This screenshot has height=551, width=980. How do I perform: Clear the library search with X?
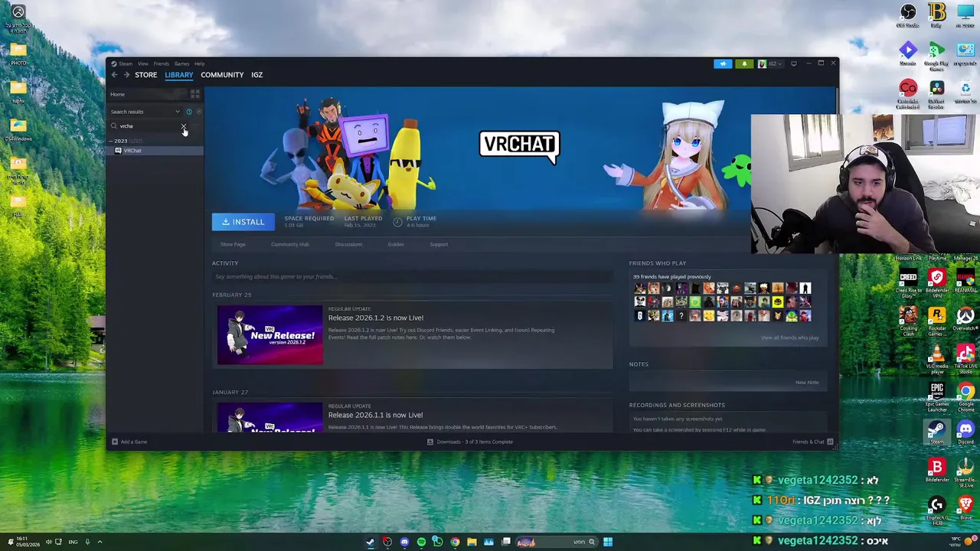[x=184, y=126]
